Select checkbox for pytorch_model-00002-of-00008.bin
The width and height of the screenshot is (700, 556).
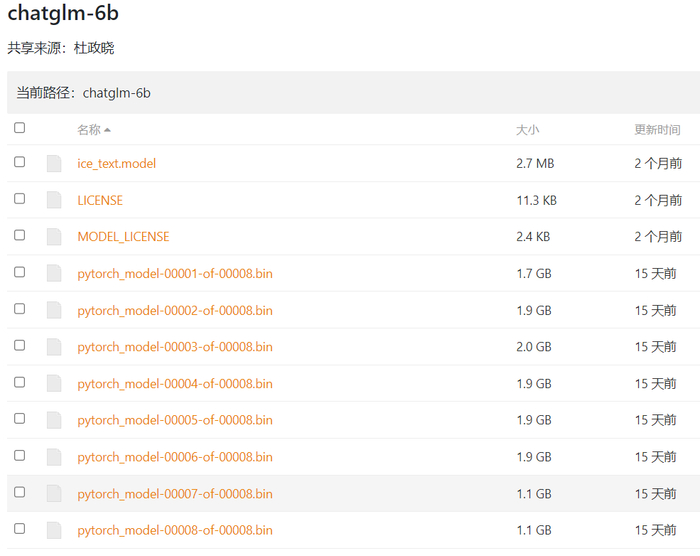point(20,309)
